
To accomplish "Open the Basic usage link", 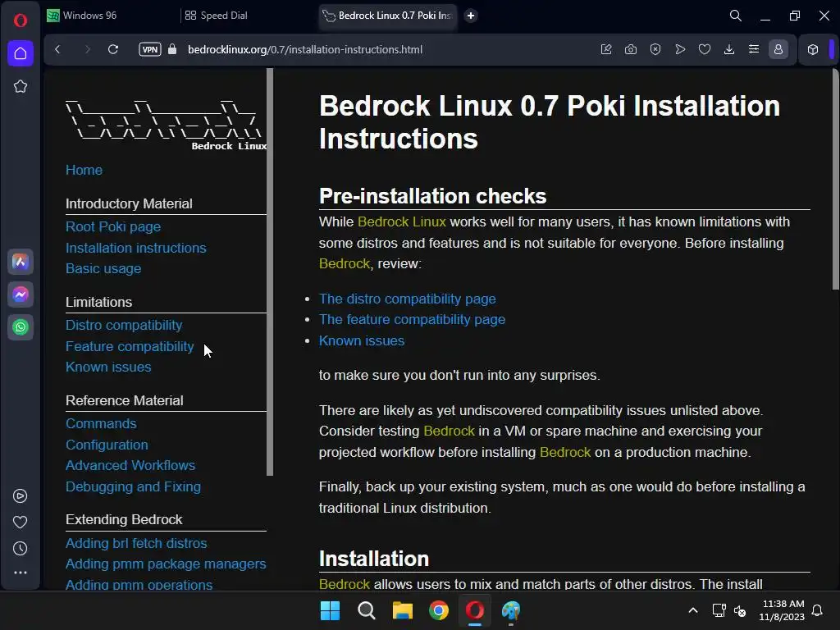I will coord(103,268).
